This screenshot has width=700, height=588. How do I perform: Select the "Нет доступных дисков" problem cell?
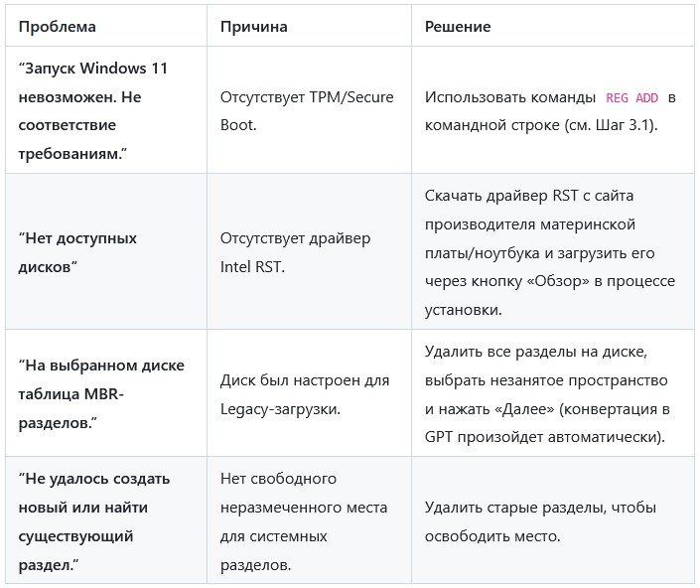pyautogui.click(x=77, y=252)
